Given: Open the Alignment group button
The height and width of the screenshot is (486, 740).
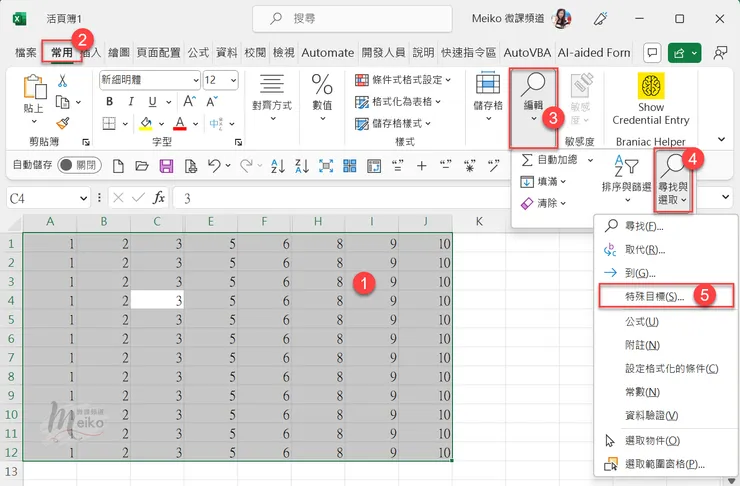Looking at the screenshot, I should (272, 98).
